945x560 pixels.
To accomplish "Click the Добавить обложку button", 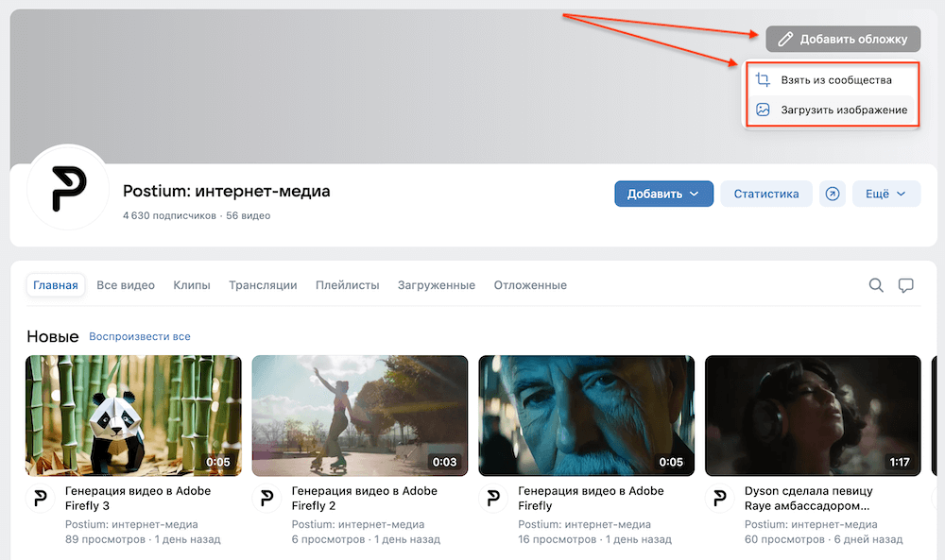I will [843, 39].
